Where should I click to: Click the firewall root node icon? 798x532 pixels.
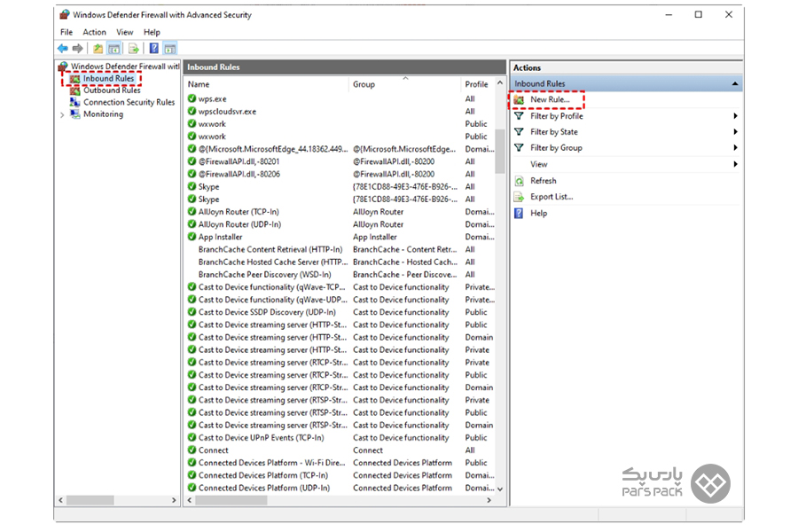click(x=63, y=66)
